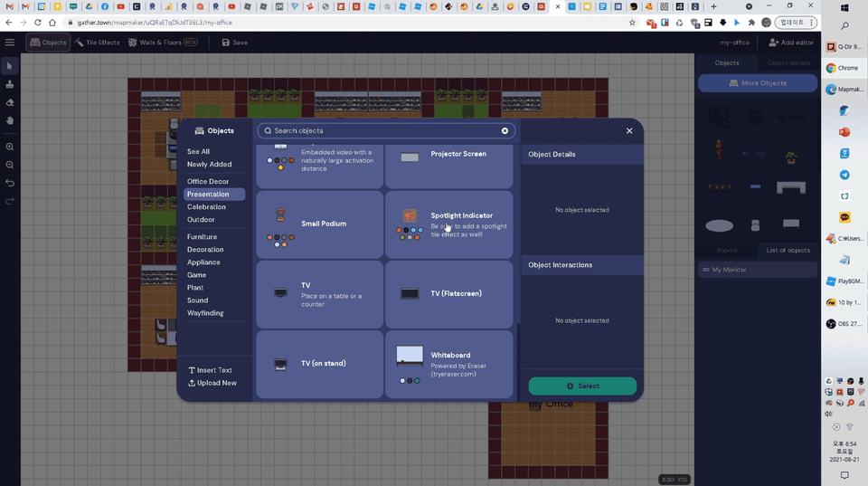The width and height of the screenshot is (868, 486).
Task: Pick the Whiteboard object card
Action: 449,364
